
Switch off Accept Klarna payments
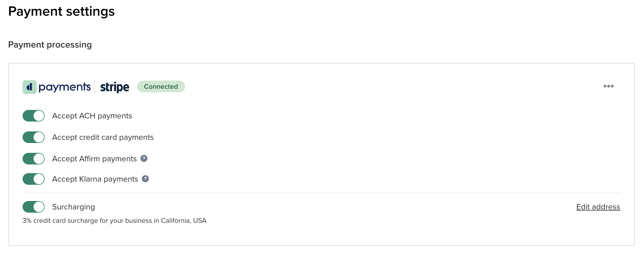pos(34,179)
